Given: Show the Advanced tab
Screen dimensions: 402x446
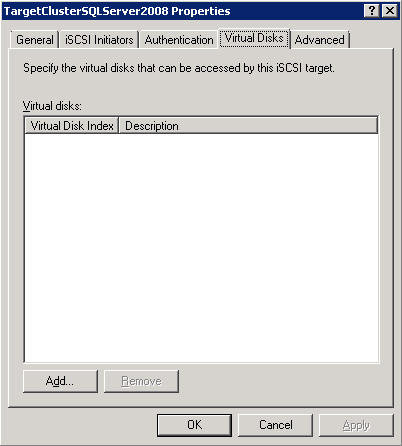Looking at the screenshot, I should [320, 40].
